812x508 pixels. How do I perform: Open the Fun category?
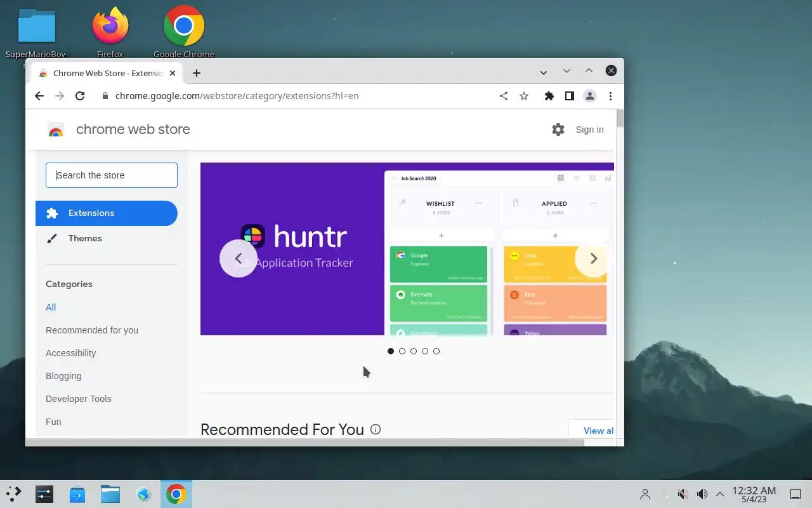coord(53,422)
